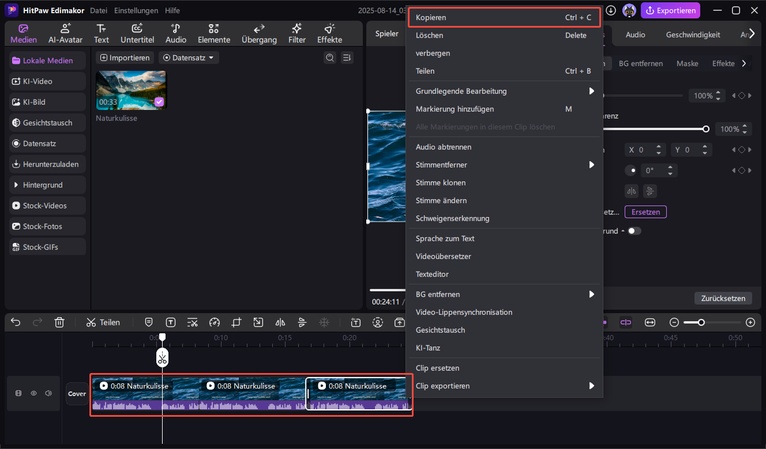The width and height of the screenshot is (766, 449).
Task: Click the delete trash icon in timeline toolbar
Action: pyautogui.click(x=59, y=322)
